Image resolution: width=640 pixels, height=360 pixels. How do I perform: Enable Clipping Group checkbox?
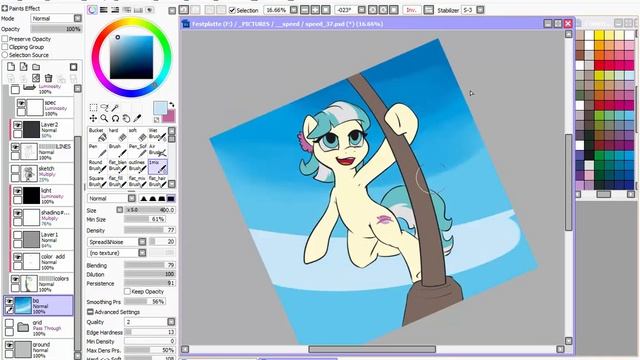tap(5, 47)
